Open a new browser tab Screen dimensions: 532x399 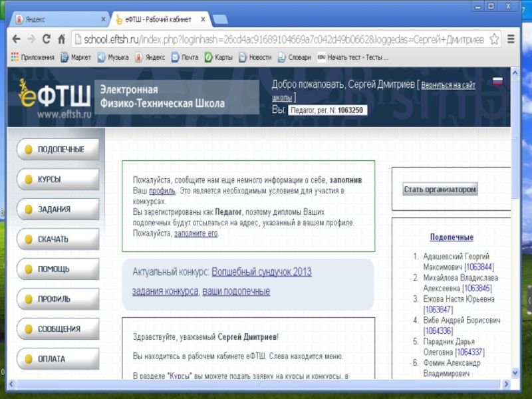click(x=220, y=20)
